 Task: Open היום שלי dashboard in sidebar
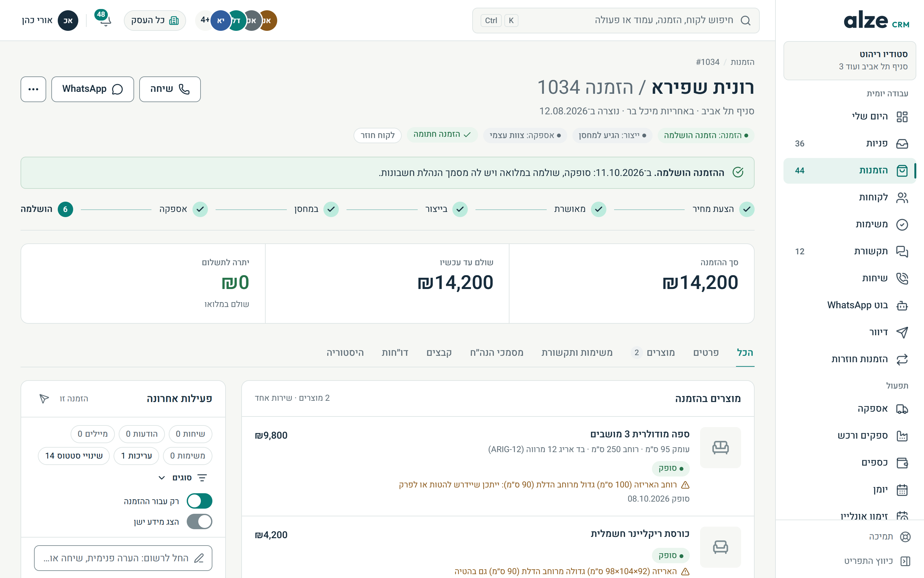[x=850, y=116]
